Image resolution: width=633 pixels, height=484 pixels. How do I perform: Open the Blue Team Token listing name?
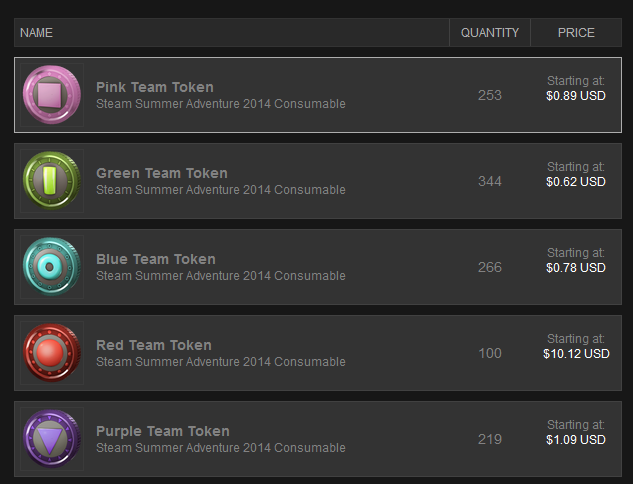coord(155,259)
